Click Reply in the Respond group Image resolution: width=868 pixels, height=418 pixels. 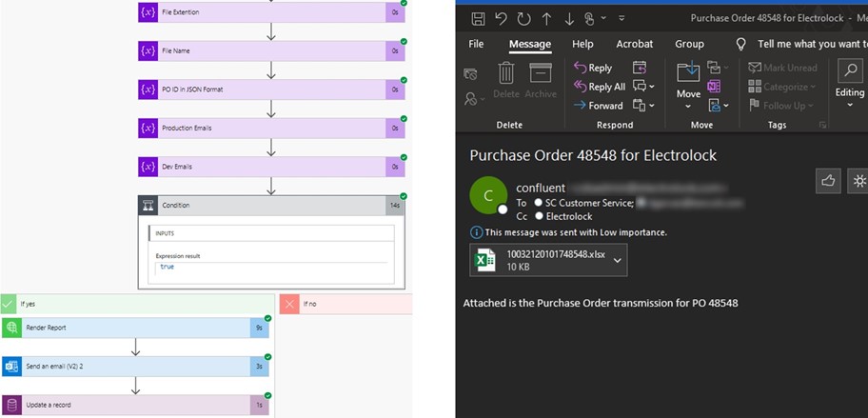(x=592, y=68)
